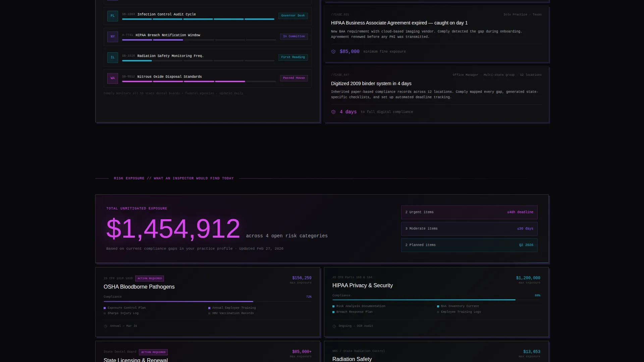This screenshot has height=362, width=644.
Task: Select the 2 Urgent items row
Action: pyautogui.click(x=469, y=212)
